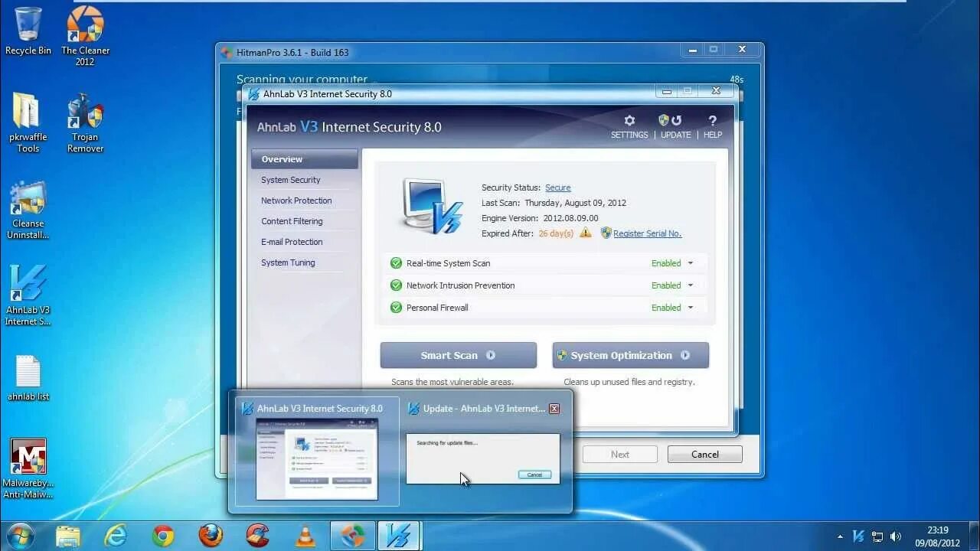This screenshot has height=551, width=980.
Task: Switch to the System Security section
Action: 290,180
